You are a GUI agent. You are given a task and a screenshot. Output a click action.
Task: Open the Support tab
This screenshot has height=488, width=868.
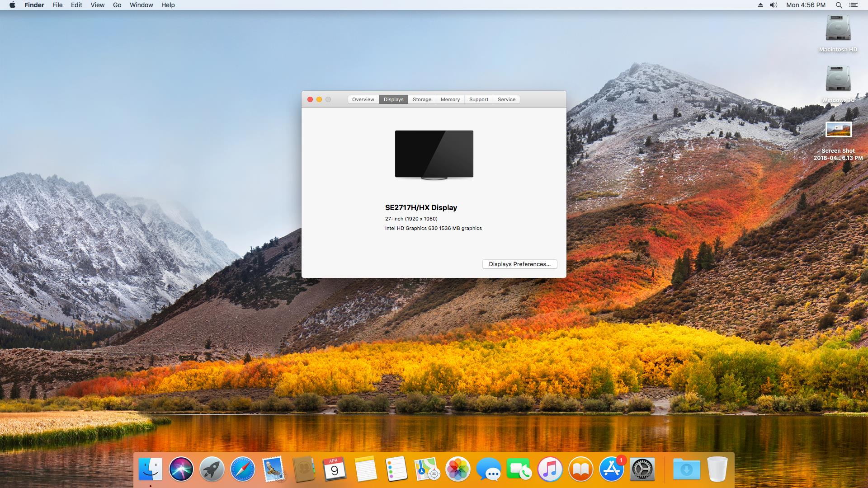[x=479, y=99]
